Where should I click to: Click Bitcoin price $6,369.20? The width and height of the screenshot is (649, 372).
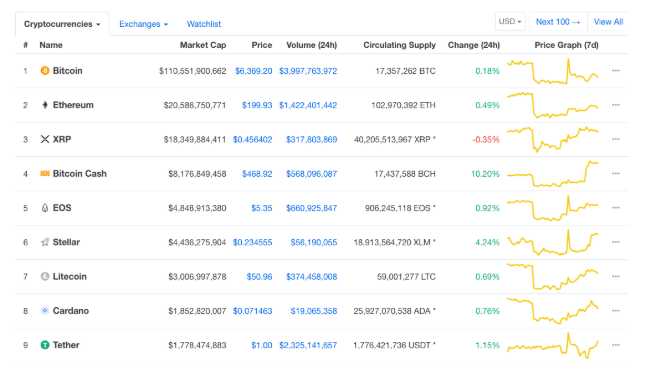pyautogui.click(x=254, y=71)
